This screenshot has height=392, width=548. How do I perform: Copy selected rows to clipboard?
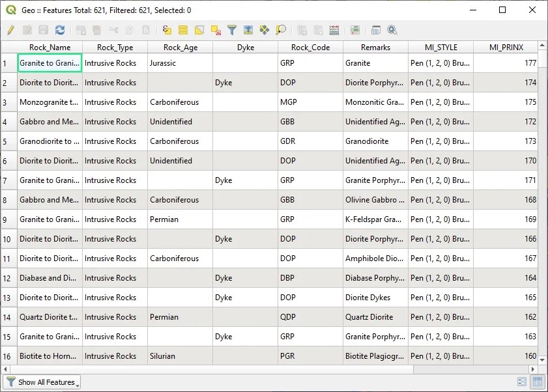click(129, 30)
